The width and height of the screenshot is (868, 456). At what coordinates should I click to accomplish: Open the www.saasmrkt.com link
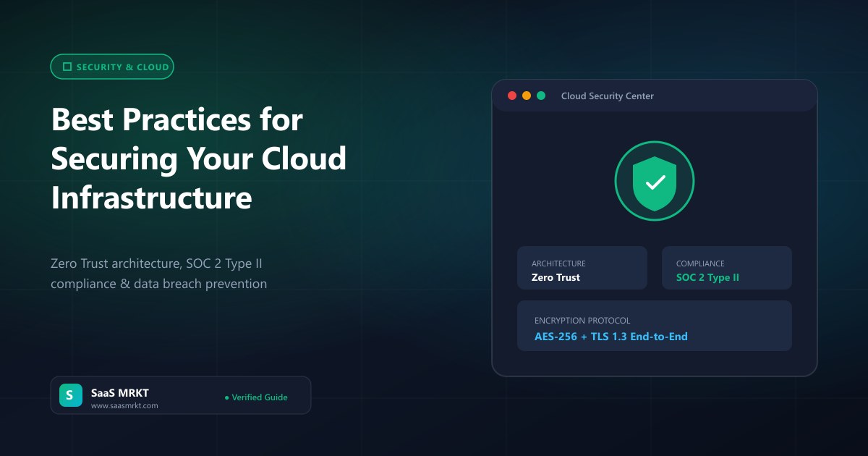[124, 406]
